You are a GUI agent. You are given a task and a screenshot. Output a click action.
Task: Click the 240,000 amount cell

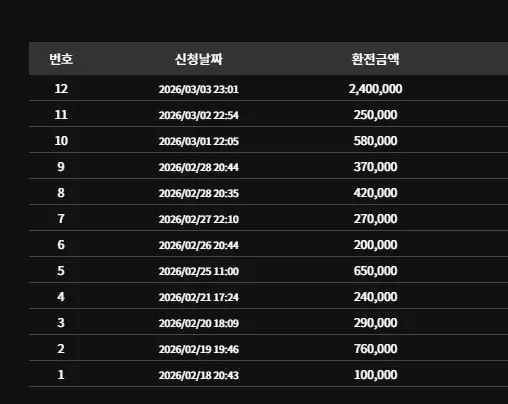375,297
